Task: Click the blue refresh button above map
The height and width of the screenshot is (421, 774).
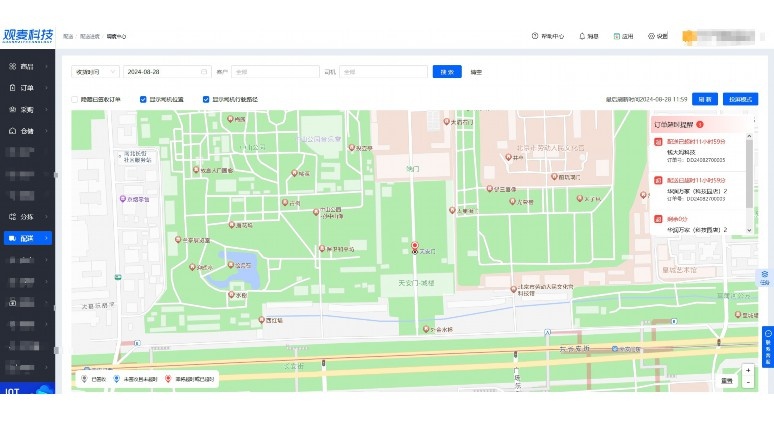Action: coord(704,99)
